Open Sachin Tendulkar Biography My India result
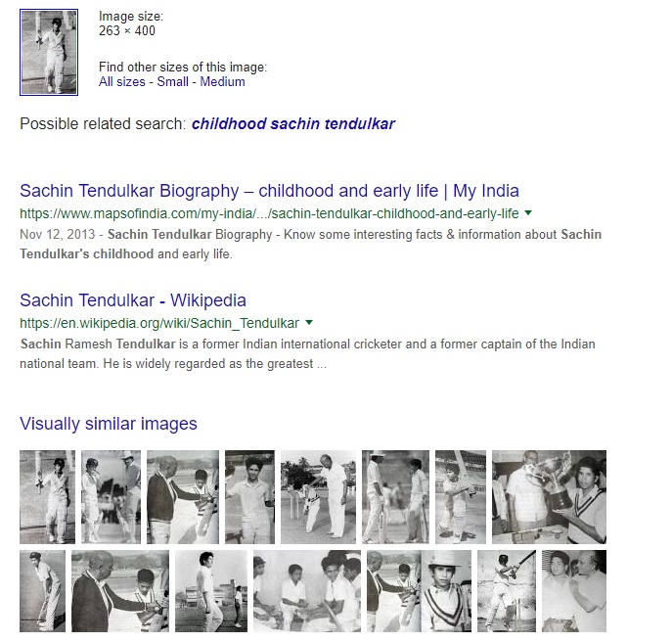The image size is (672, 642). click(x=270, y=191)
